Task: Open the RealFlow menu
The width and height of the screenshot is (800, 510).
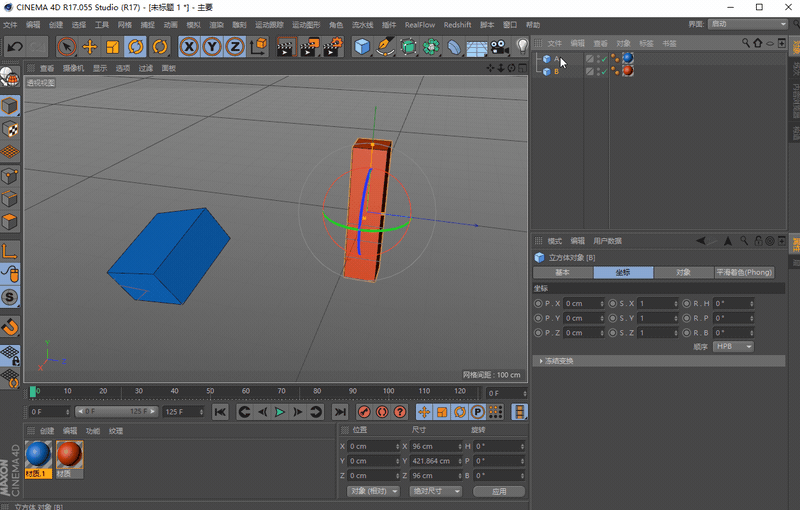Action: click(x=420, y=25)
